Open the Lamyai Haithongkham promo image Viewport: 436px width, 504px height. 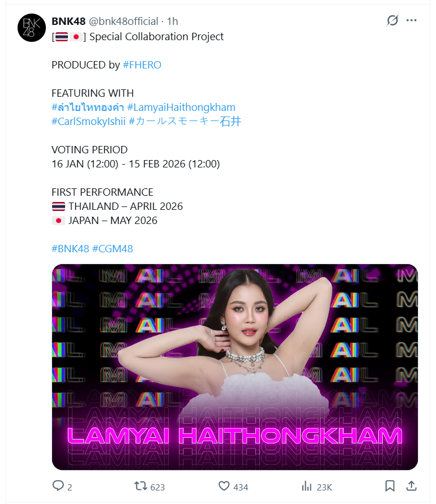point(235,367)
